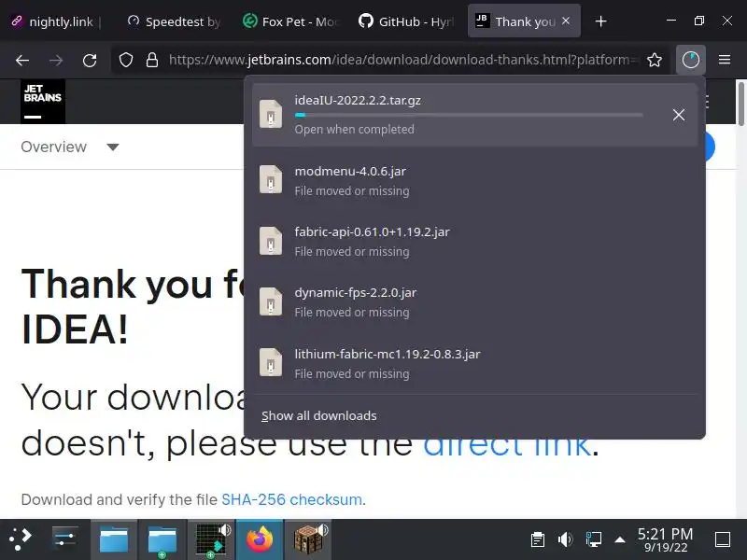Click the Overview label
The height and width of the screenshot is (560, 747).
(x=54, y=147)
